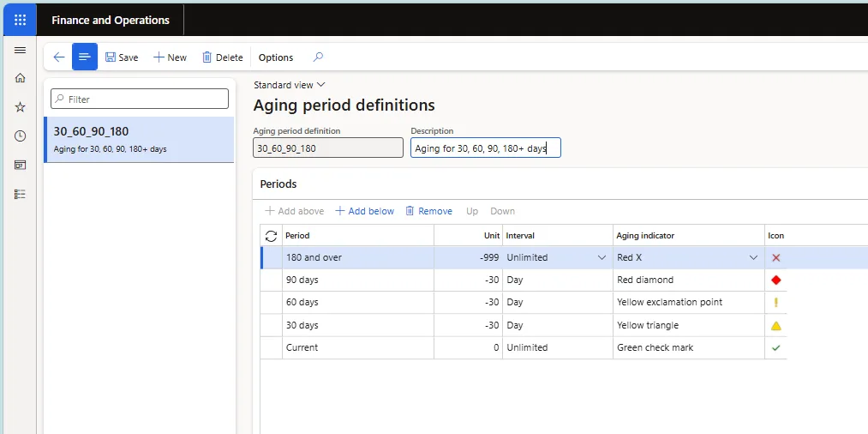Click the 'Yellow triangle' indicator cell
868x434 pixels.
(x=689, y=325)
